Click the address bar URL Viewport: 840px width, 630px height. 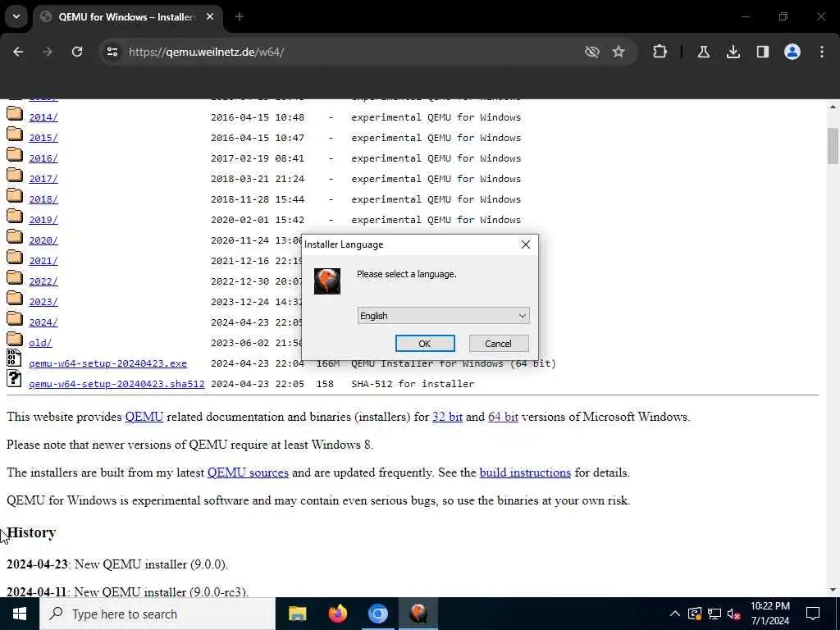click(x=206, y=52)
